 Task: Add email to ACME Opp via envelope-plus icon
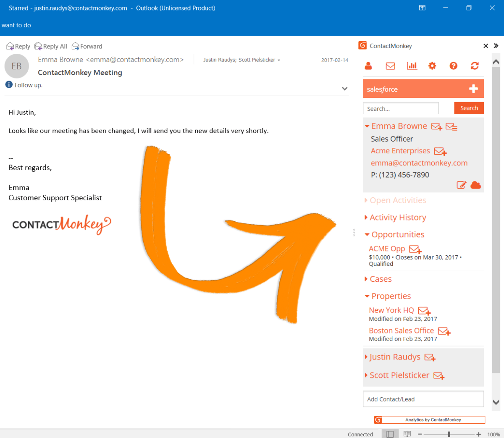pyautogui.click(x=415, y=249)
